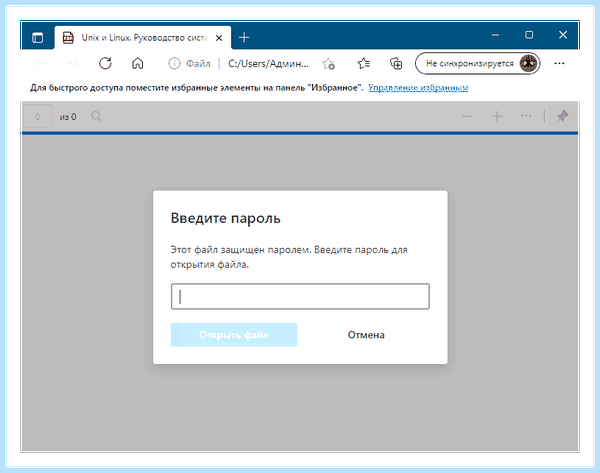This screenshot has width=600, height=473.
Task: Click the address bar path C:/Users/Админ
Action: [268, 64]
